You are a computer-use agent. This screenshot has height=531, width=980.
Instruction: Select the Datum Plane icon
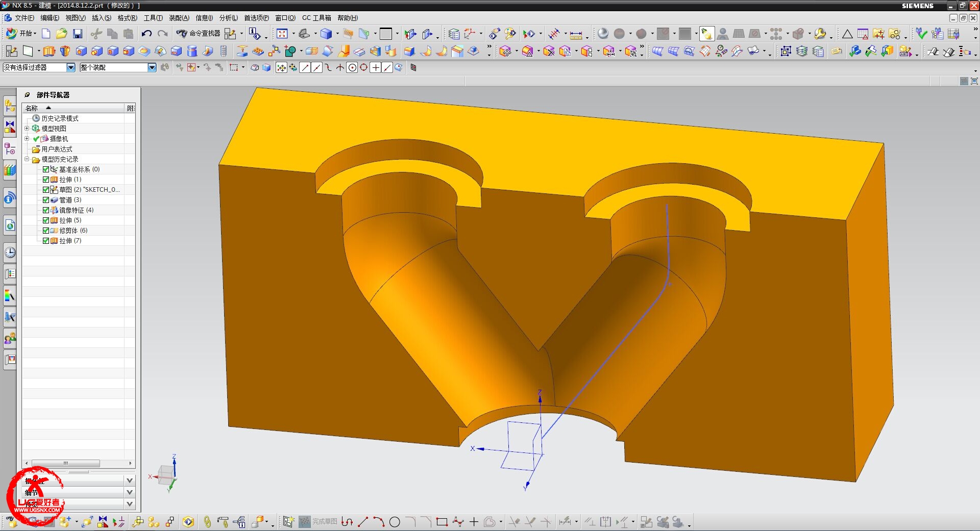[x=28, y=51]
